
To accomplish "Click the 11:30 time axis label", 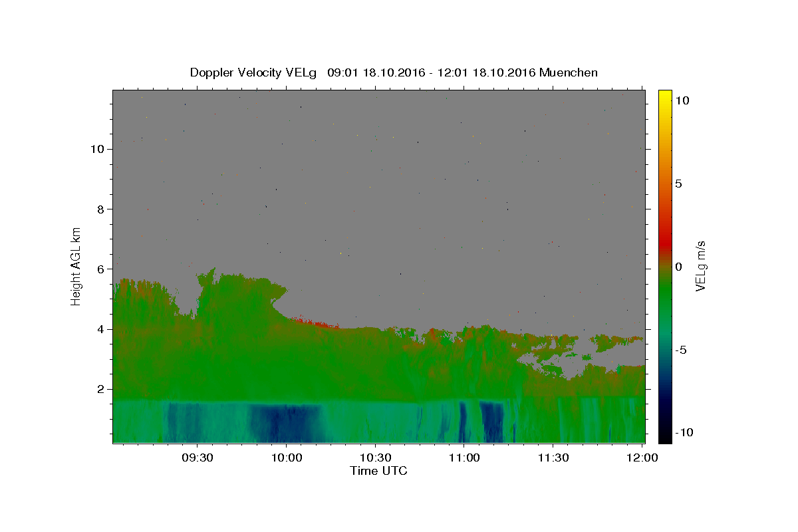I will coord(553,458).
